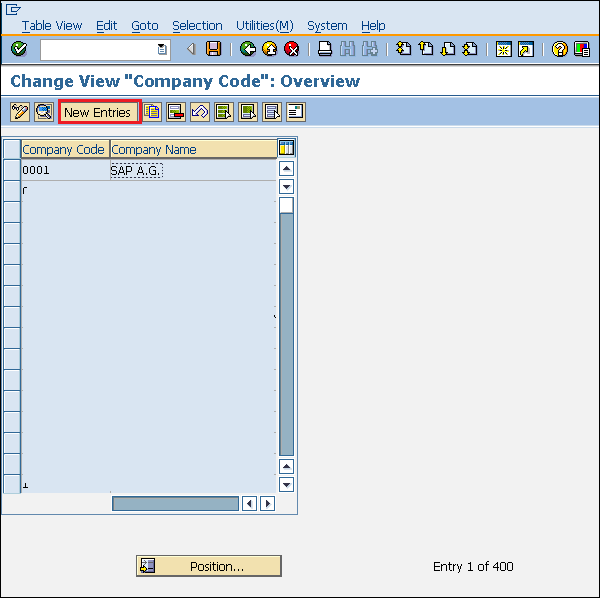Click the New Entries button
This screenshot has width=600, height=598.
click(x=100, y=112)
